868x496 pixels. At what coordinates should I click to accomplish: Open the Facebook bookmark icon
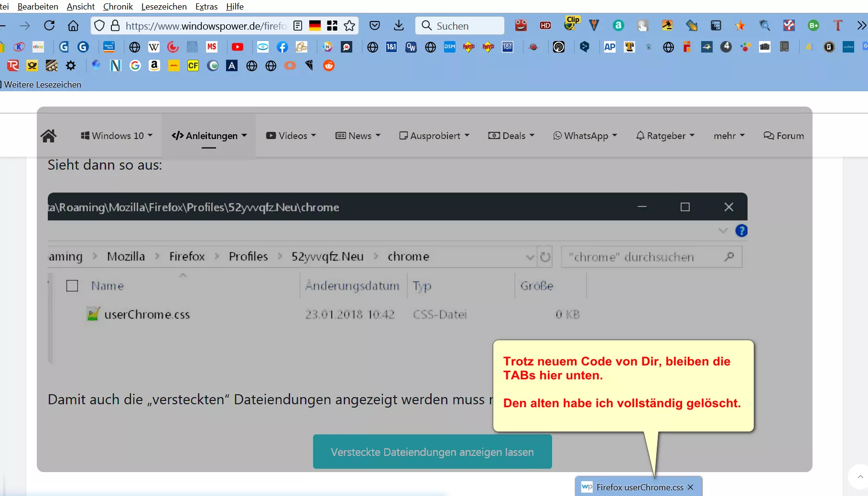[x=282, y=47]
